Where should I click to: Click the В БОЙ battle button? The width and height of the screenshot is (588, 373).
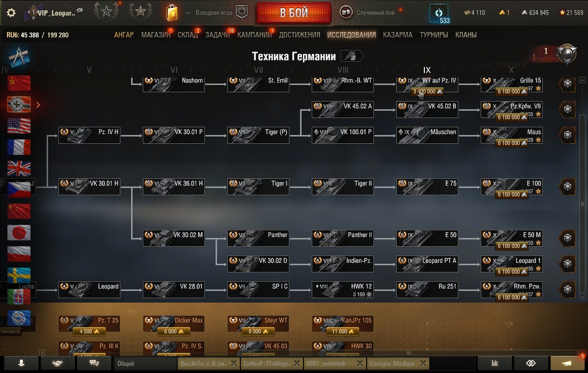click(x=294, y=13)
